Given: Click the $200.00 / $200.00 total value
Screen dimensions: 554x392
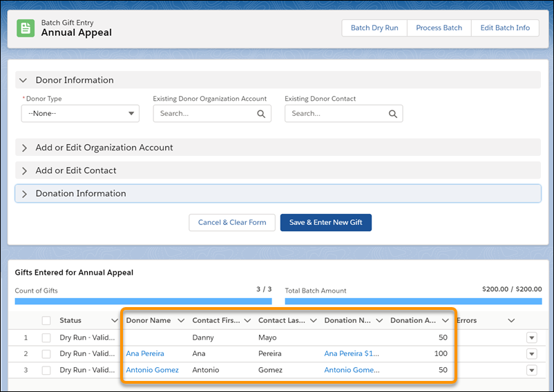Looking at the screenshot, I should click(512, 289).
